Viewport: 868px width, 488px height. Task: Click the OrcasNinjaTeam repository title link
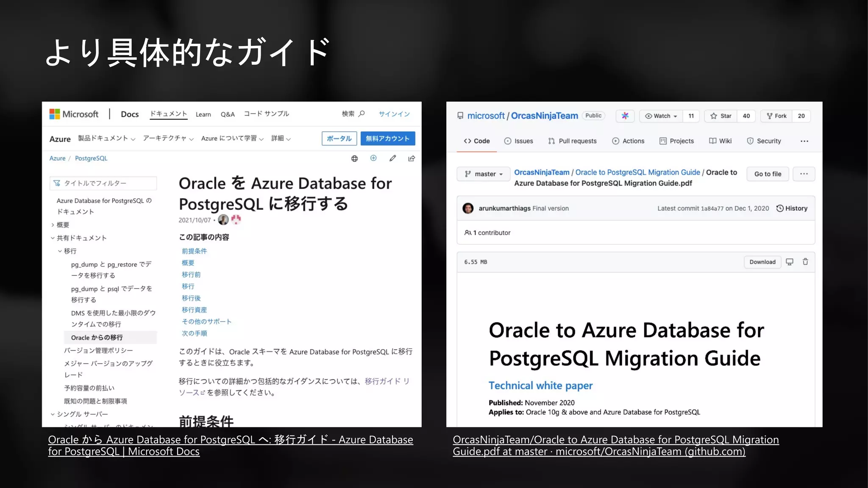(544, 116)
